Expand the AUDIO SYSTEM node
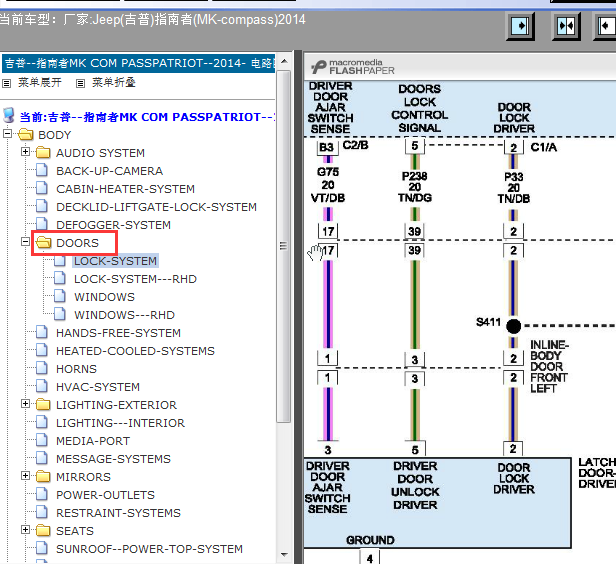Screen dimensions: 616x564 [25, 152]
